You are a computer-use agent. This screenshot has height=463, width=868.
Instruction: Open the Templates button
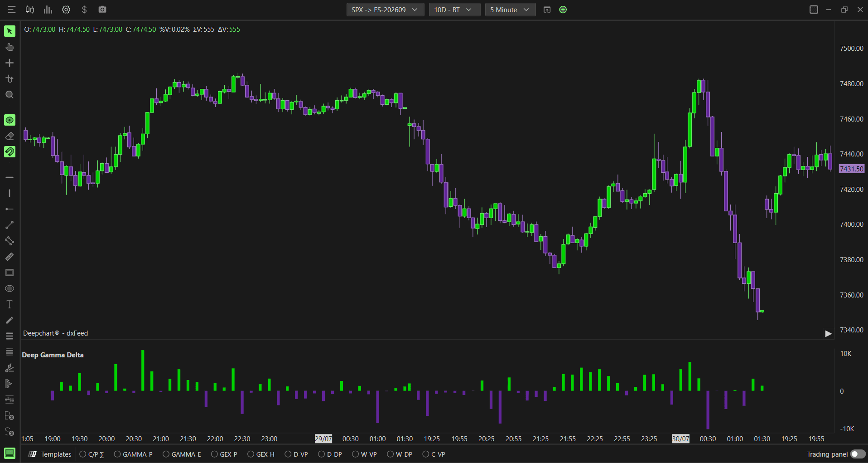[50, 454]
